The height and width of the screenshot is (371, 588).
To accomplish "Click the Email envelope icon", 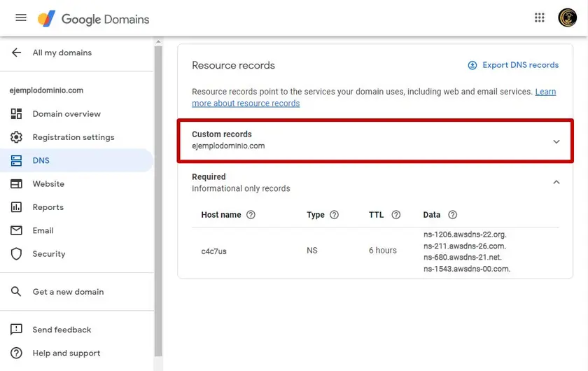I will tap(16, 230).
